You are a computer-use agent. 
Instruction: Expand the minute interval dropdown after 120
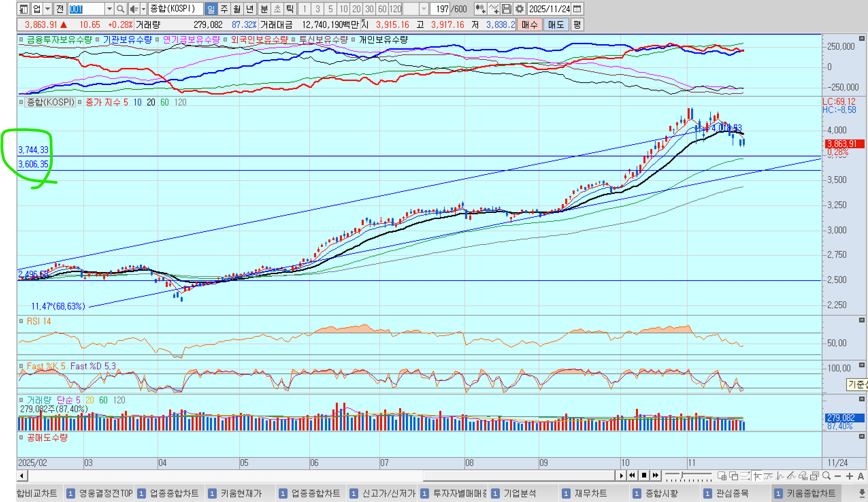pyautogui.click(x=424, y=9)
